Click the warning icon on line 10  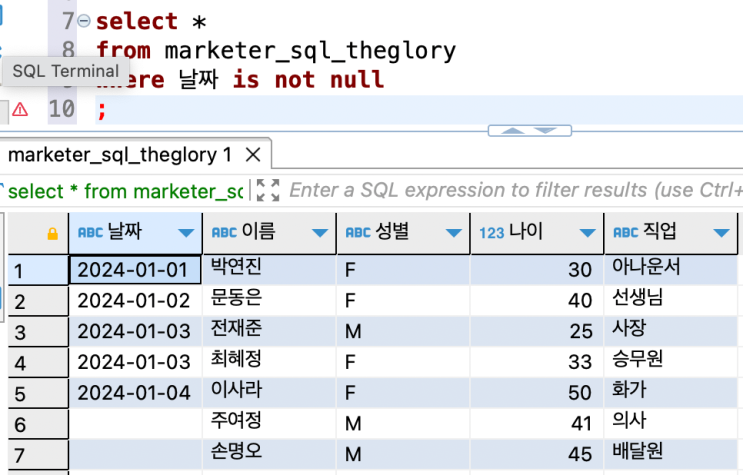point(20,110)
